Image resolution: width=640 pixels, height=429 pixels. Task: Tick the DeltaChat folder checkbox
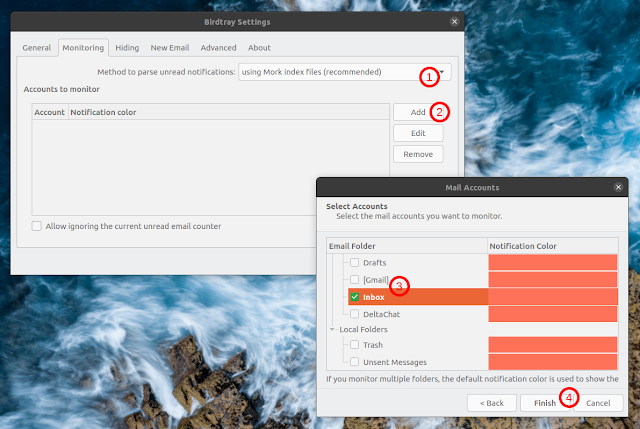[x=355, y=314]
